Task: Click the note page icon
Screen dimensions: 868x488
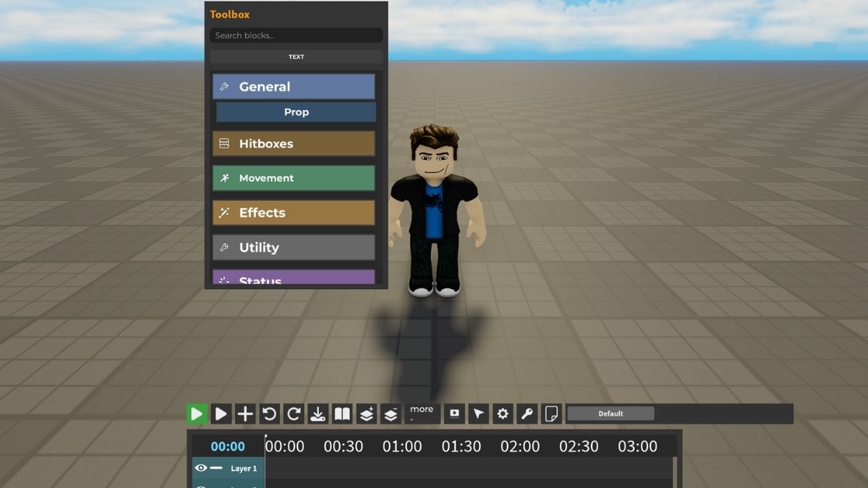Action: pyautogui.click(x=551, y=414)
